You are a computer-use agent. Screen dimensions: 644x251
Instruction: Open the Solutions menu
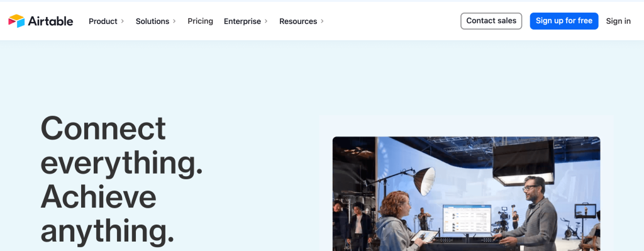(x=152, y=21)
